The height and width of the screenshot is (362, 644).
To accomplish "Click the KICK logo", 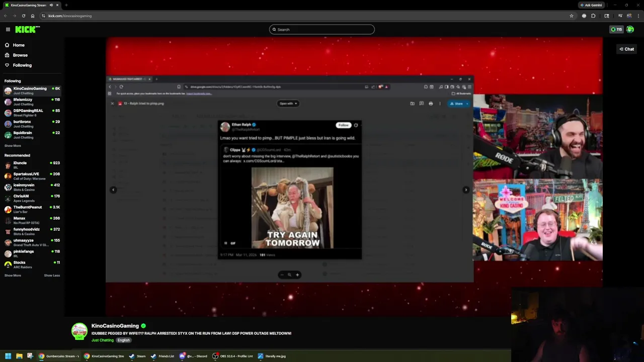I will (x=27, y=30).
